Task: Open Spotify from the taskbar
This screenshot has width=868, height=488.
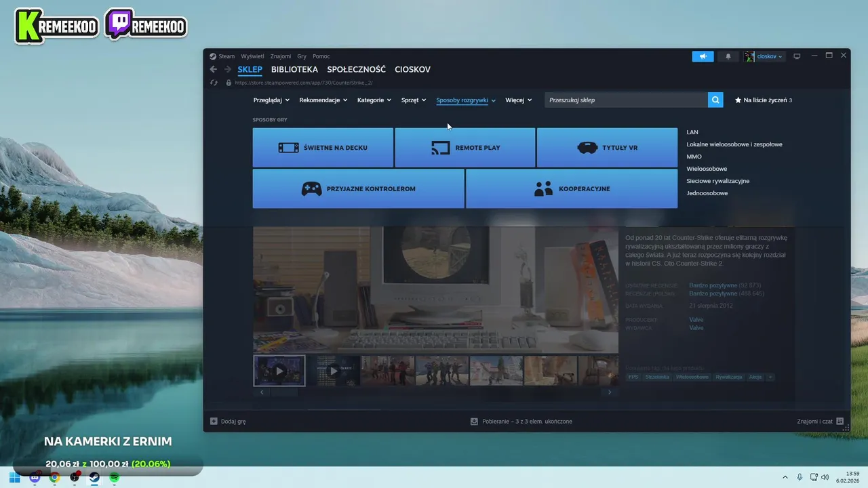Action: point(114,477)
